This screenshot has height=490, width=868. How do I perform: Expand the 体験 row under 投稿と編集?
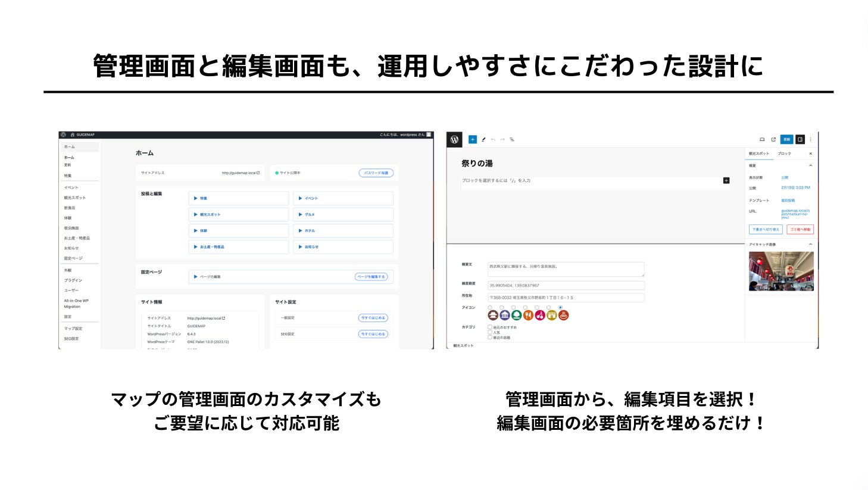(239, 230)
